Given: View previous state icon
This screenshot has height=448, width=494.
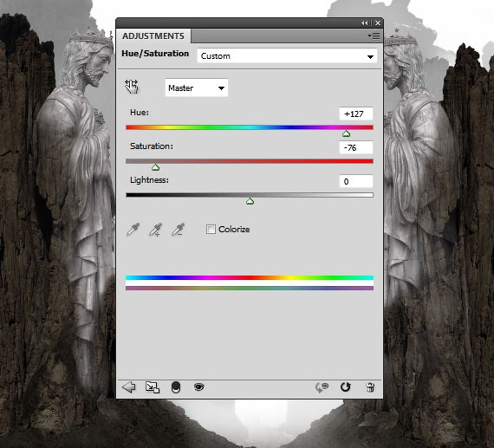Looking at the screenshot, I should coord(322,387).
